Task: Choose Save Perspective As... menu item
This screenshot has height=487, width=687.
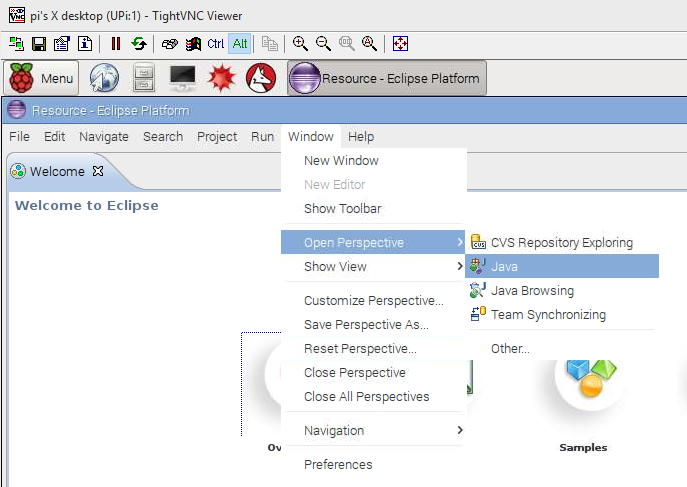Action: point(374,325)
